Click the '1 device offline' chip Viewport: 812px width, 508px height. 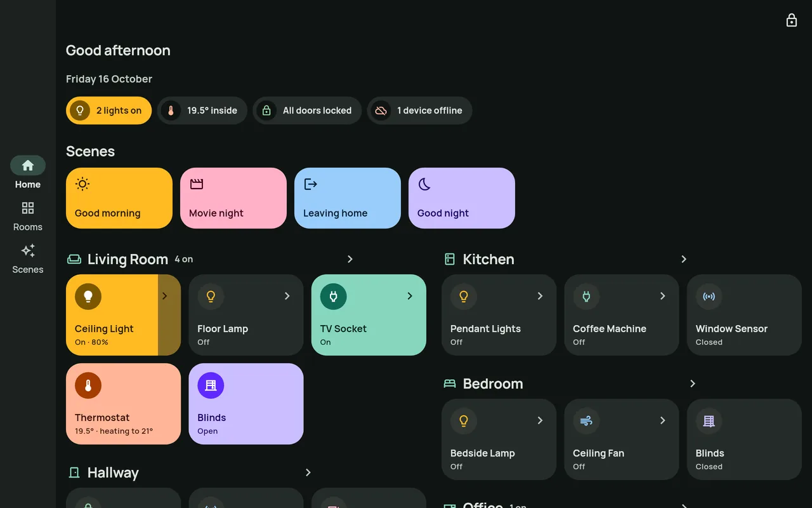(419, 110)
